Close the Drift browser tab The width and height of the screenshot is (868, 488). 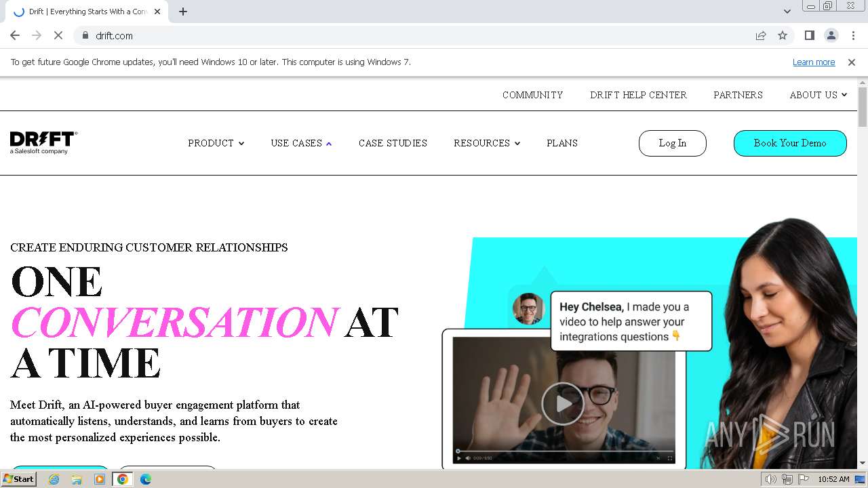click(x=157, y=12)
